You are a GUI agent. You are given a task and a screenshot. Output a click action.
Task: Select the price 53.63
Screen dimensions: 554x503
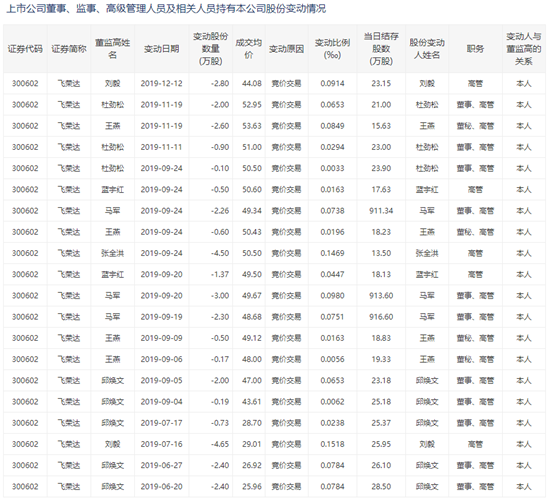pyautogui.click(x=252, y=126)
